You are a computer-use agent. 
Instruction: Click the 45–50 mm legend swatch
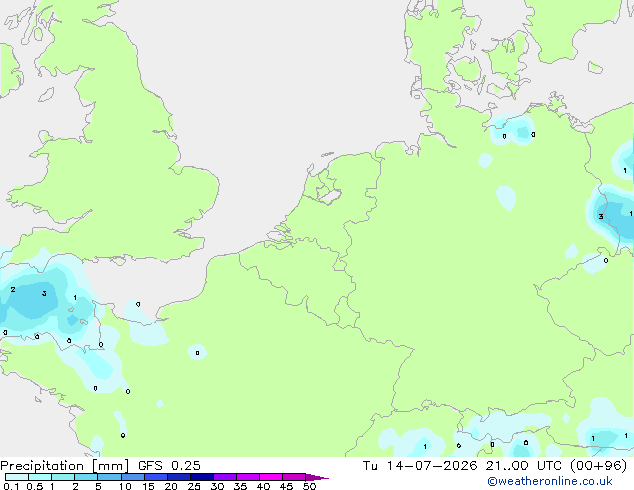pos(294,477)
